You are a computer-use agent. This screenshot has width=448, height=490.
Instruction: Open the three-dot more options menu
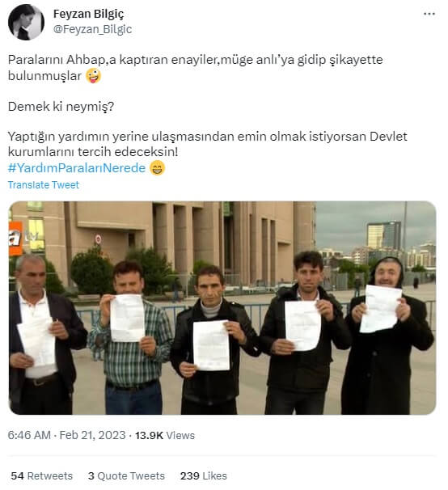click(x=429, y=14)
